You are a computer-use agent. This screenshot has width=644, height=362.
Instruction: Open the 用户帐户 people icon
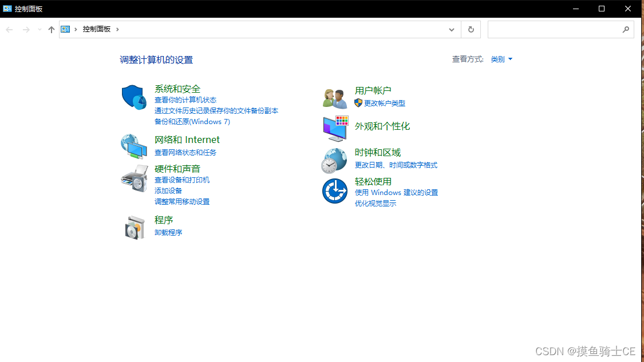click(x=335, y=98)
